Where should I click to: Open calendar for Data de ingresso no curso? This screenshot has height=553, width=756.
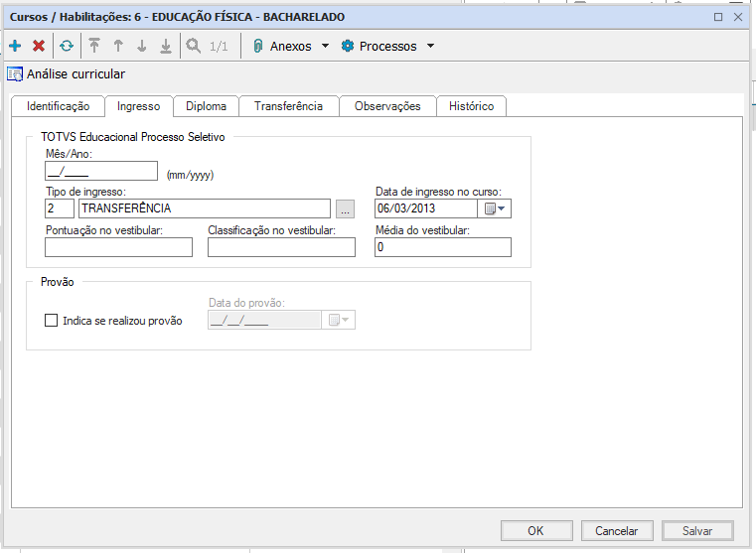click(x=494, y=208)
